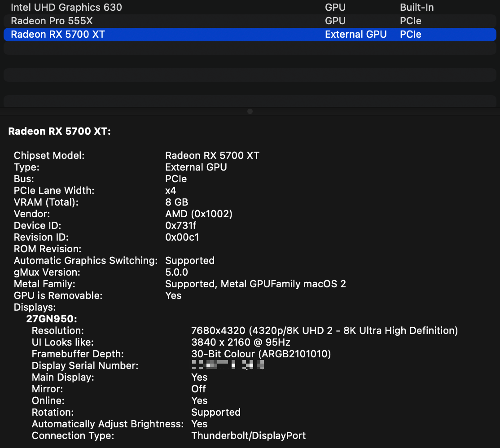The image size is (500, 448).
Task: Click the split pane divider handle dot
Action: pyautogui.click(x=250, y=111)
